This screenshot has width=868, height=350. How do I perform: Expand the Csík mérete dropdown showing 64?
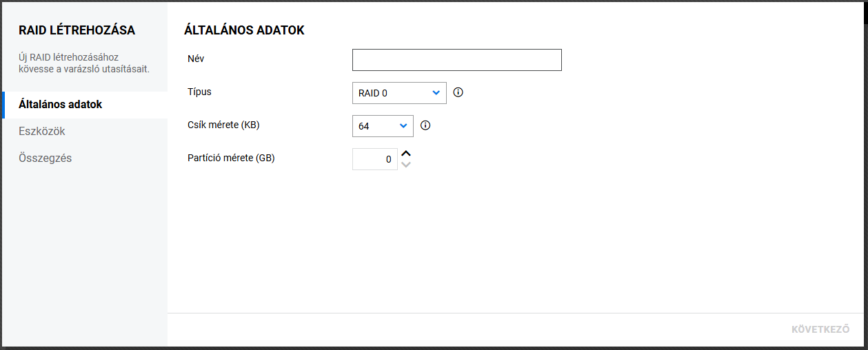[382, 126]
